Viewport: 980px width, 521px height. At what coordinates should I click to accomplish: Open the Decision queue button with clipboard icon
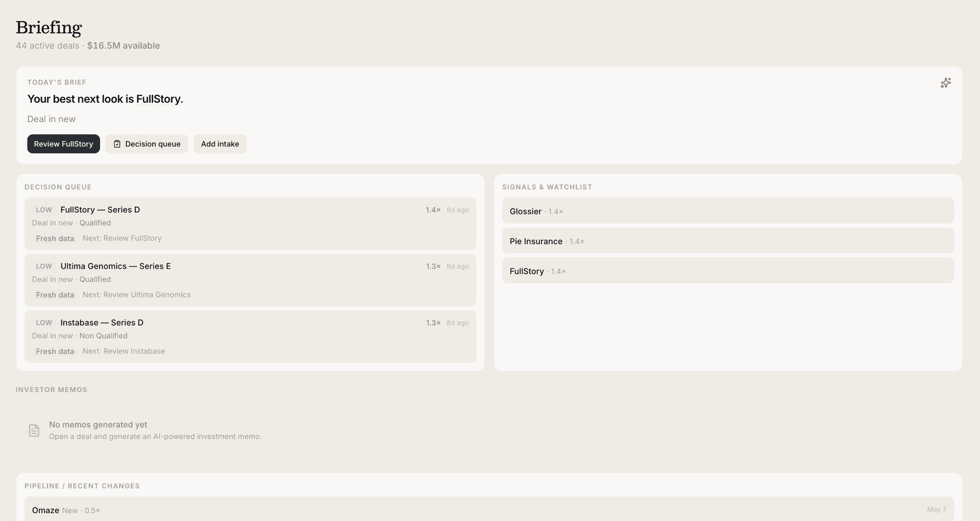(x=147, y=144)
